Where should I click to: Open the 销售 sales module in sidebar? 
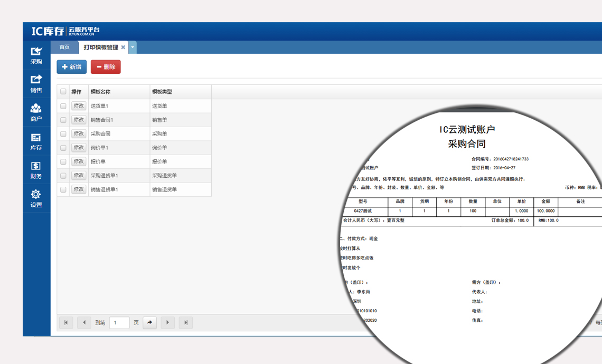(x=36, y=84)
